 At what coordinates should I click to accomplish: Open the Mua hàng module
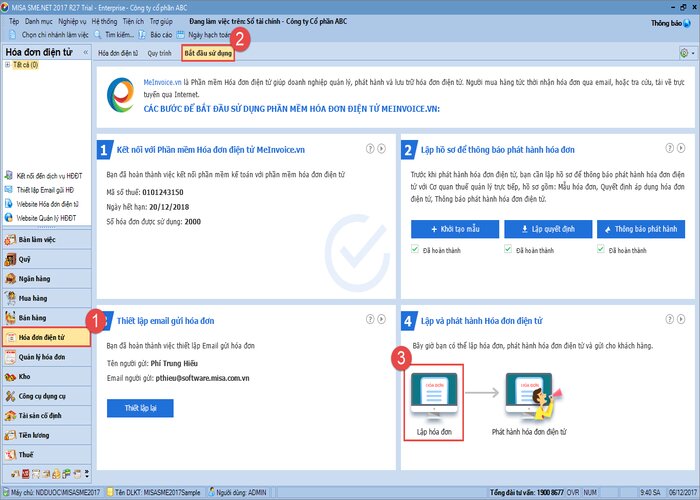click(47, 298)
